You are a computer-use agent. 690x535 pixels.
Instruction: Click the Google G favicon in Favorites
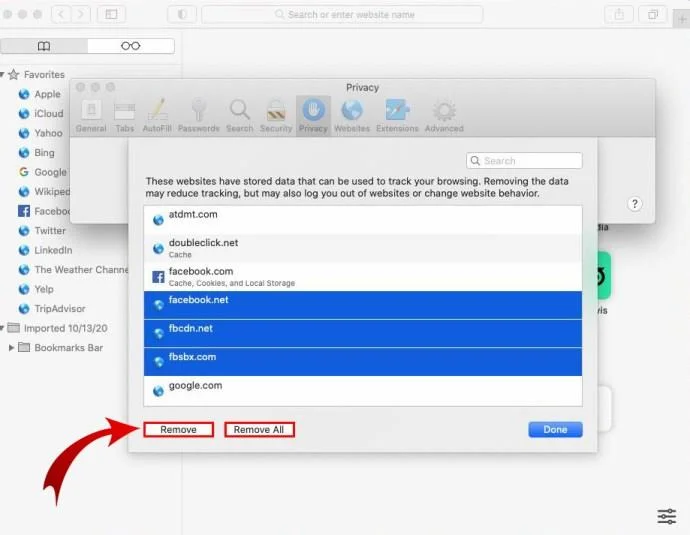[x=24, y=172]
